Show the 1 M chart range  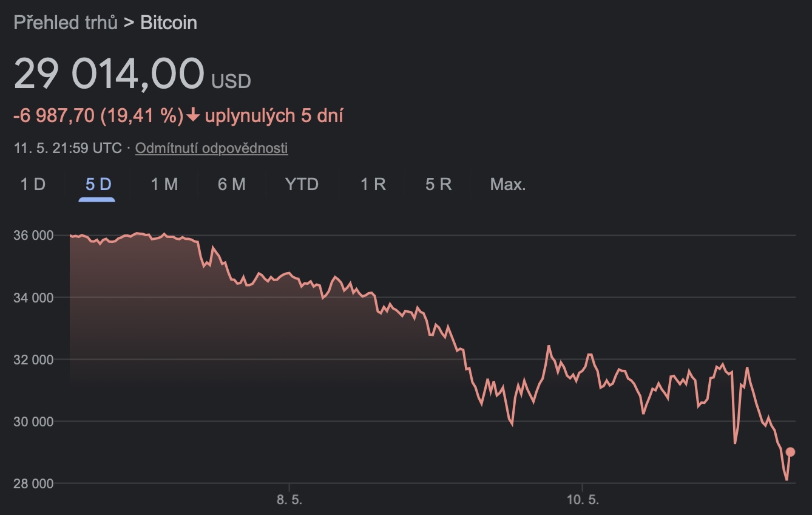point(164,184)
